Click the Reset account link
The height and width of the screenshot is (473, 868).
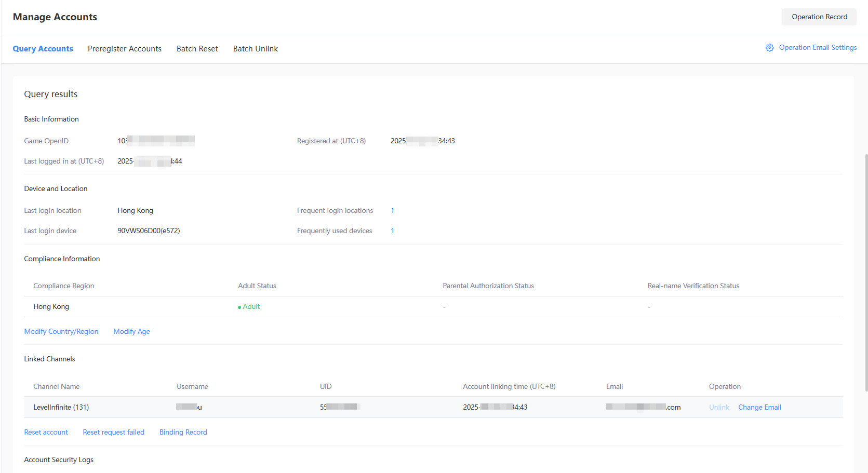pos(46,433)
